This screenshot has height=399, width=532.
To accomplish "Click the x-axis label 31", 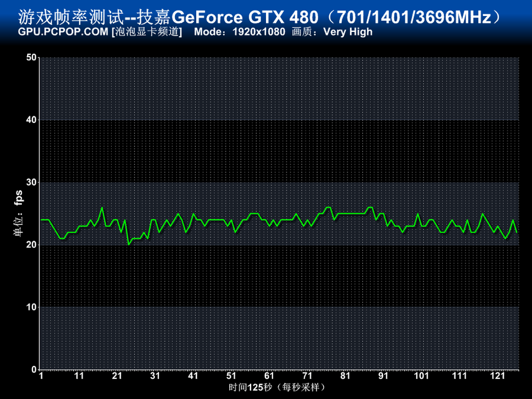I will point(155,376).
